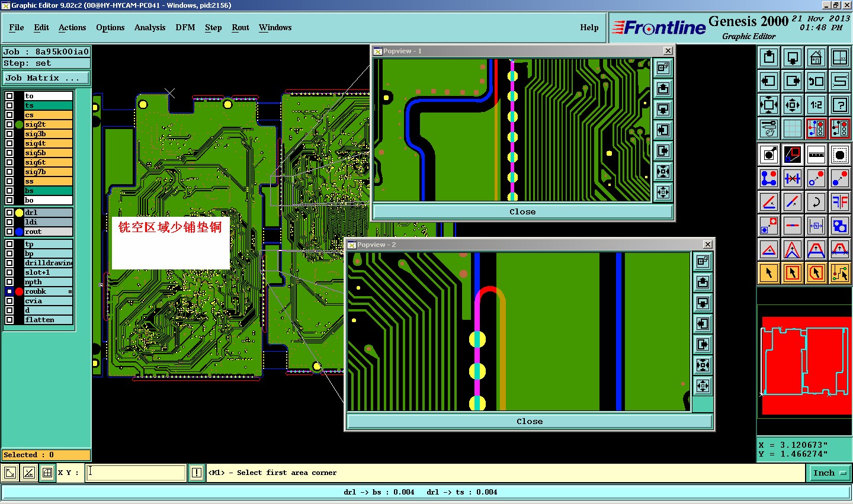Select the ruler measurement tool
The height and width of the screenshot is (504, 853).
(x=816, y=155)
